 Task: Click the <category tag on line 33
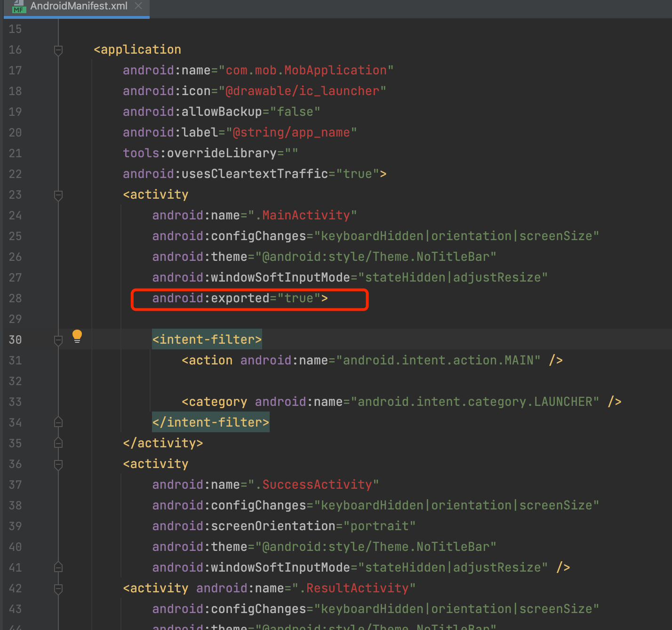214,402
